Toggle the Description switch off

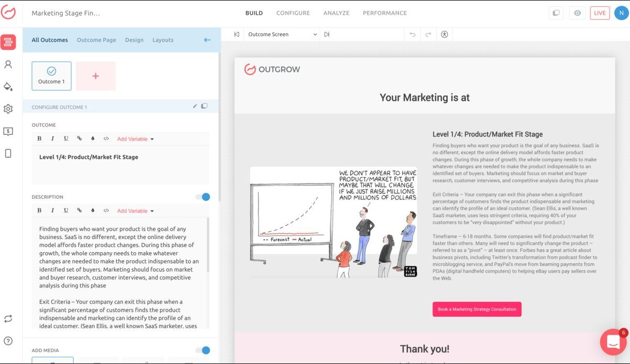(x=203, y=197)
